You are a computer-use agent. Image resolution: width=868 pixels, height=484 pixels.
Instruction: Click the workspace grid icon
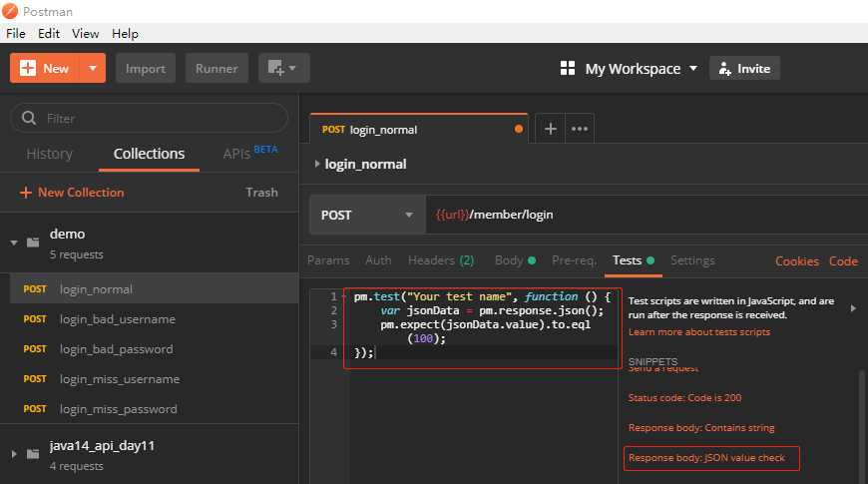point(568,68)
